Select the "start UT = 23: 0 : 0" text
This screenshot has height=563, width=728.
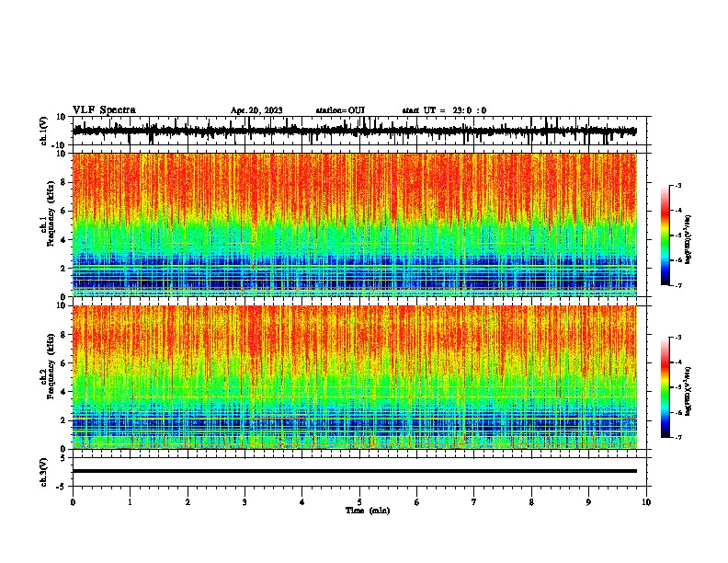[444, 110]
